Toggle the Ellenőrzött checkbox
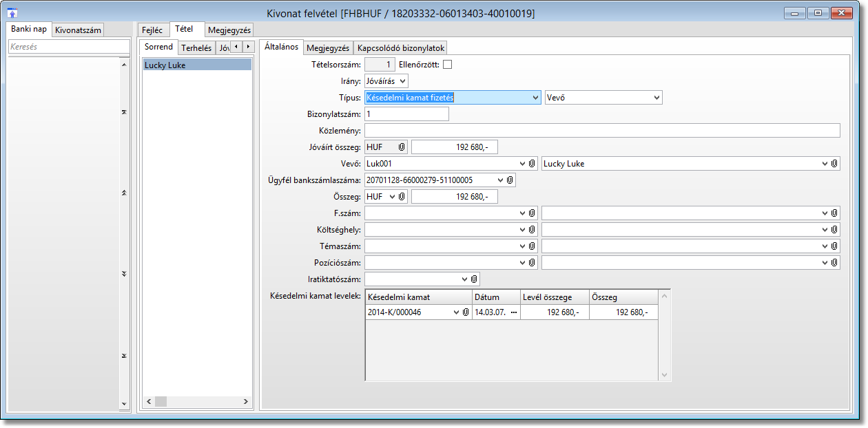 pyautogui.click(x=447, y=65)
